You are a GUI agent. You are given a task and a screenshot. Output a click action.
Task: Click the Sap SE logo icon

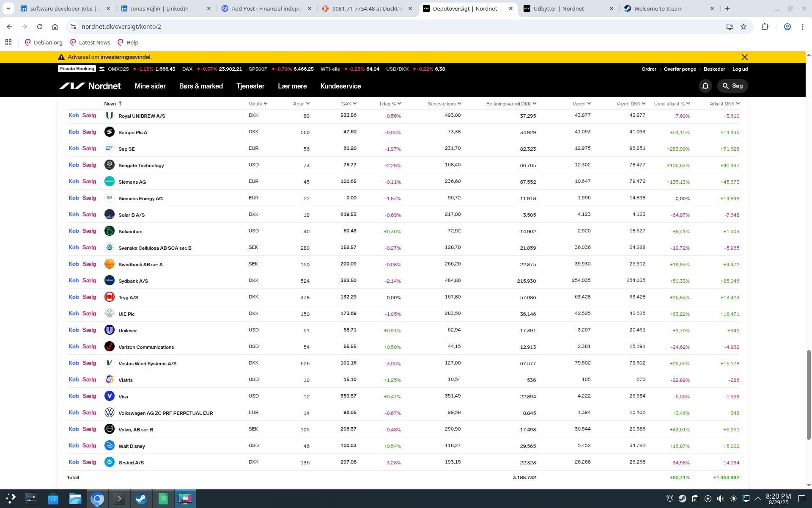[110, 148]
